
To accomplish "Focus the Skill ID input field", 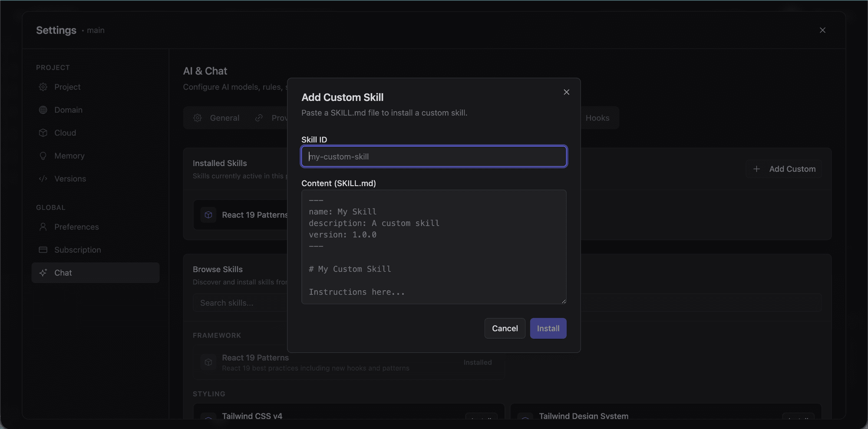I will pyautogui.click(x=434, y=156).
